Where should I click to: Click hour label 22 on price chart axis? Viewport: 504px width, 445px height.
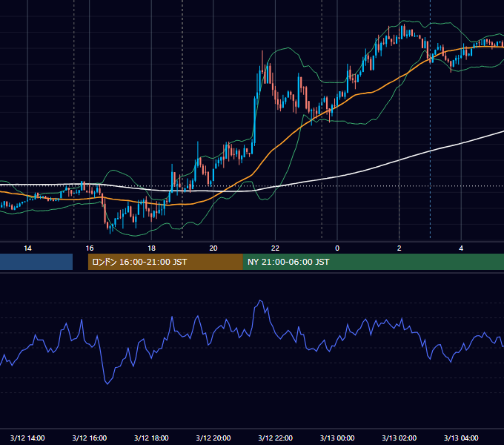(x=275, y=248)
